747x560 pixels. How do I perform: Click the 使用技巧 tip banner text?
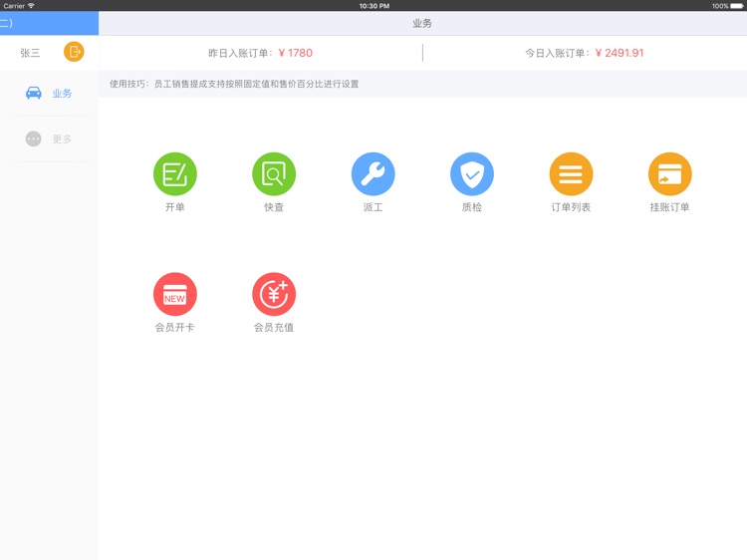pos(234,84)
